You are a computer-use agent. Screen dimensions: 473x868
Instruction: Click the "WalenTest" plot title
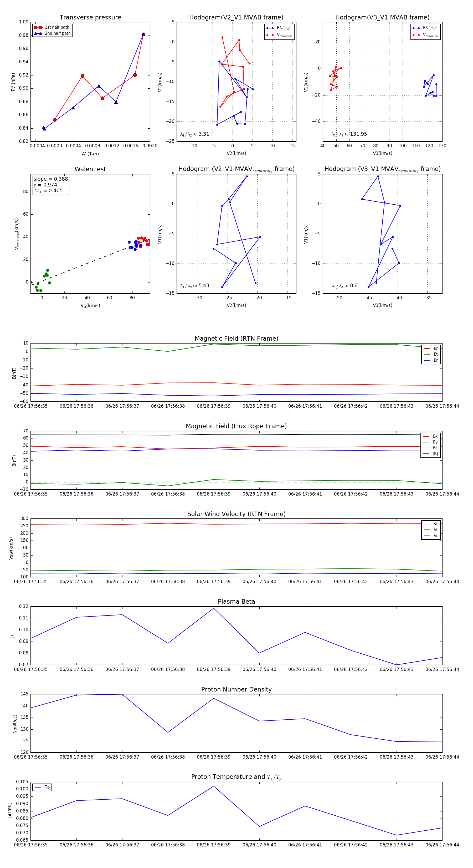point(90,169)
